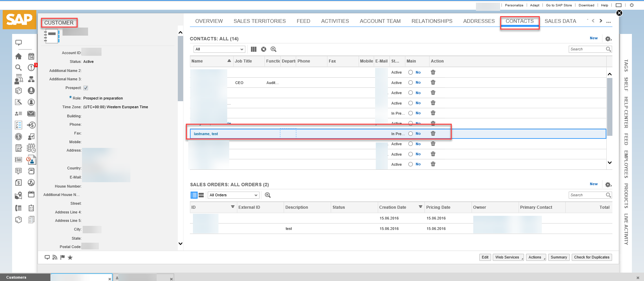
Task: Open the organization chart sidebar icon
Action: coord(31,79)
